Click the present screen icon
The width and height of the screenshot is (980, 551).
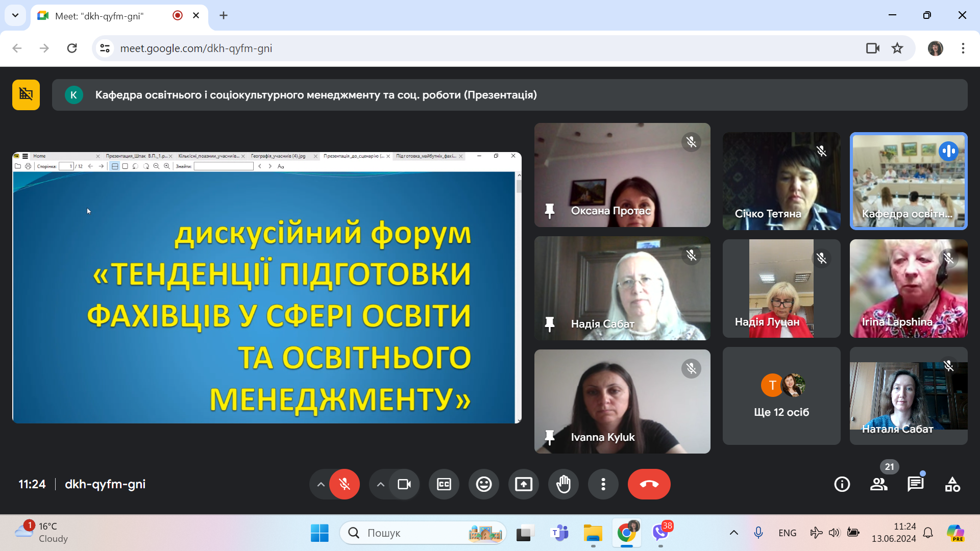pos(523,484)
